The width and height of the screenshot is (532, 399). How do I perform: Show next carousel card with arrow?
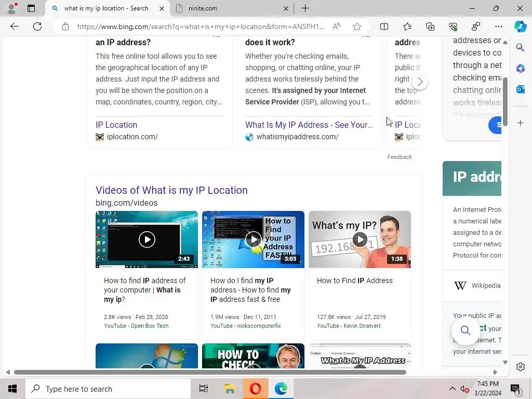[420, 82]
